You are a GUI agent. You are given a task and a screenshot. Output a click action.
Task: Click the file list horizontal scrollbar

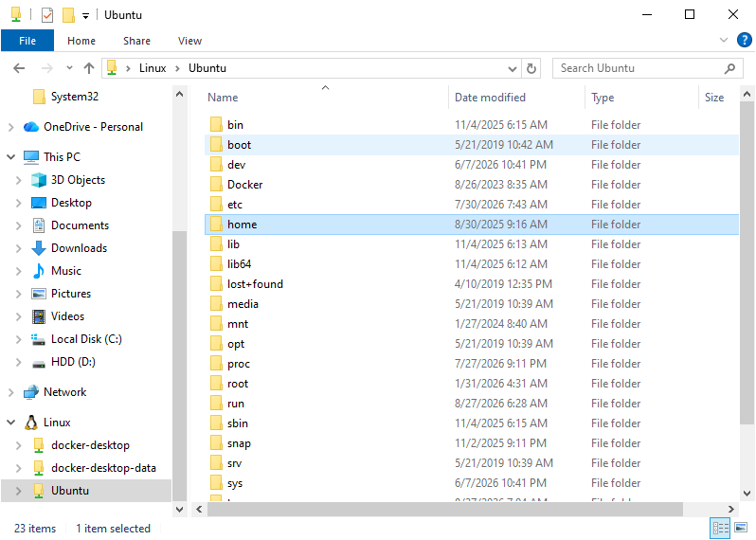[444, 509]
